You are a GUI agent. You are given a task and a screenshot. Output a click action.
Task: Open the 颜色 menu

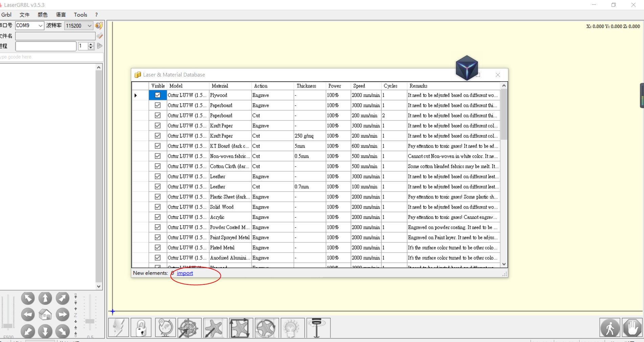pos(43,15)
